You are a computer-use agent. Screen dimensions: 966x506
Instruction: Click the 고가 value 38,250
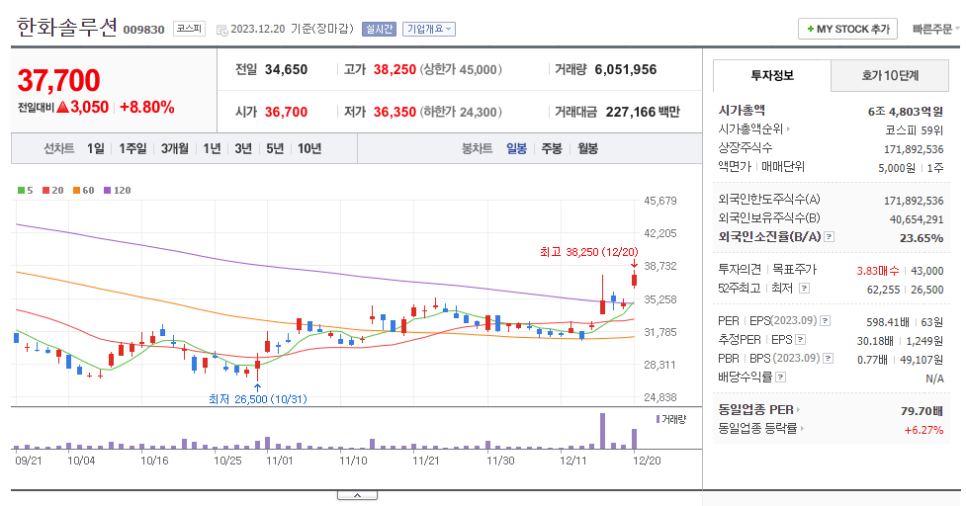click(x=395, y=70)
